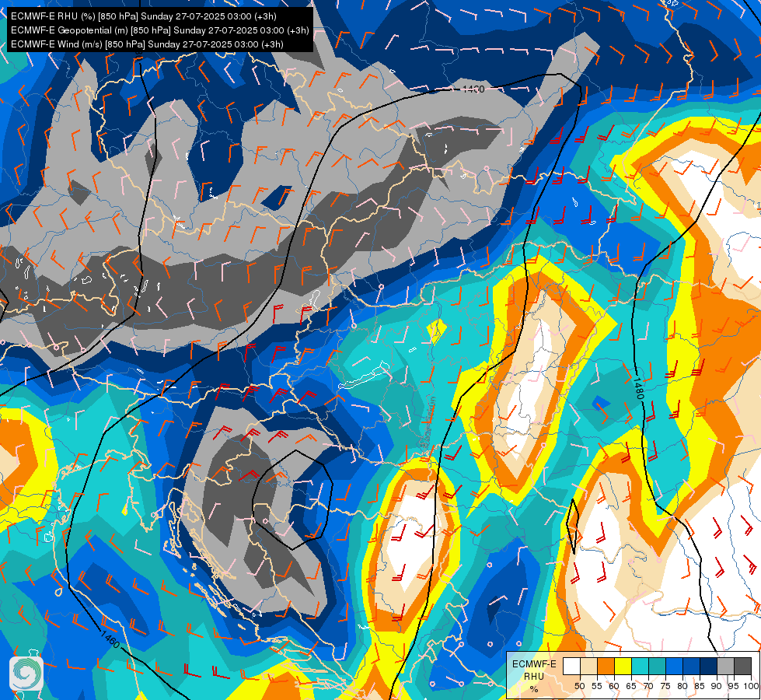Pick the navy 85–90 legend swatch
Screen dimensions: 761x700
pyautogui.click(x=708, y=666)
